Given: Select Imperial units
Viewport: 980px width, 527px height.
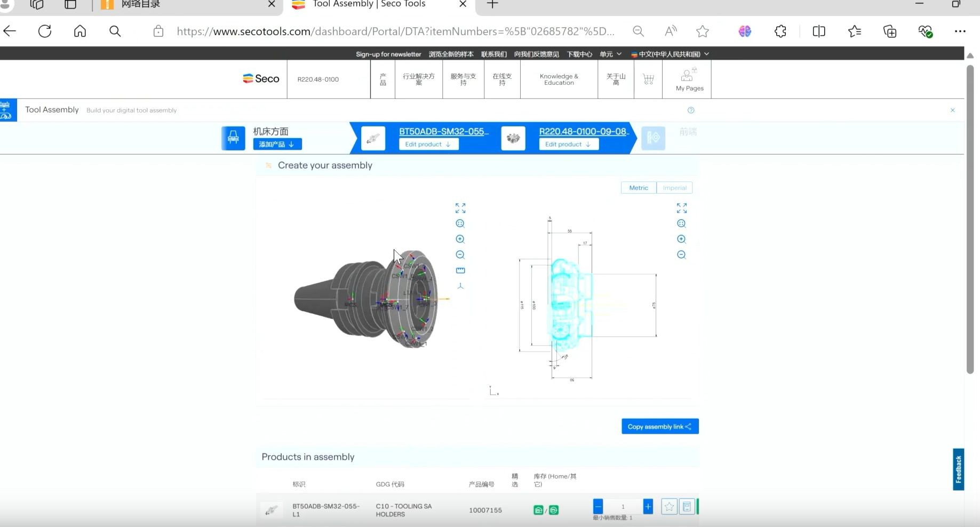Looking at the screenshot, I should click(674, 188).
